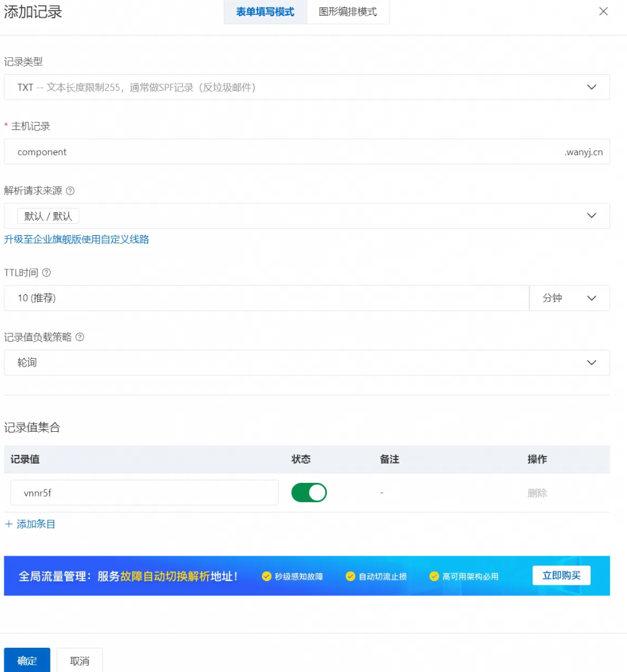Switch to 图形编排模式 tab
The width and height of the screenshot is (627, 672).
click(348, 12)
